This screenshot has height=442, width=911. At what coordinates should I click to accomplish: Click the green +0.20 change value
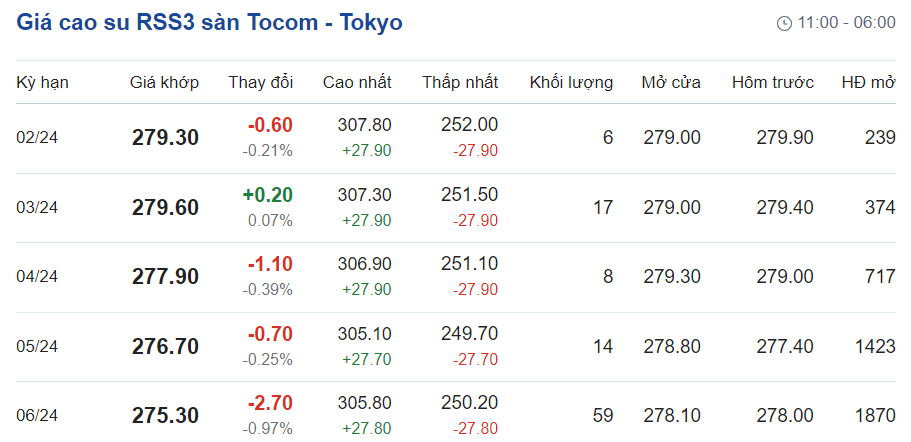(267, 195)
